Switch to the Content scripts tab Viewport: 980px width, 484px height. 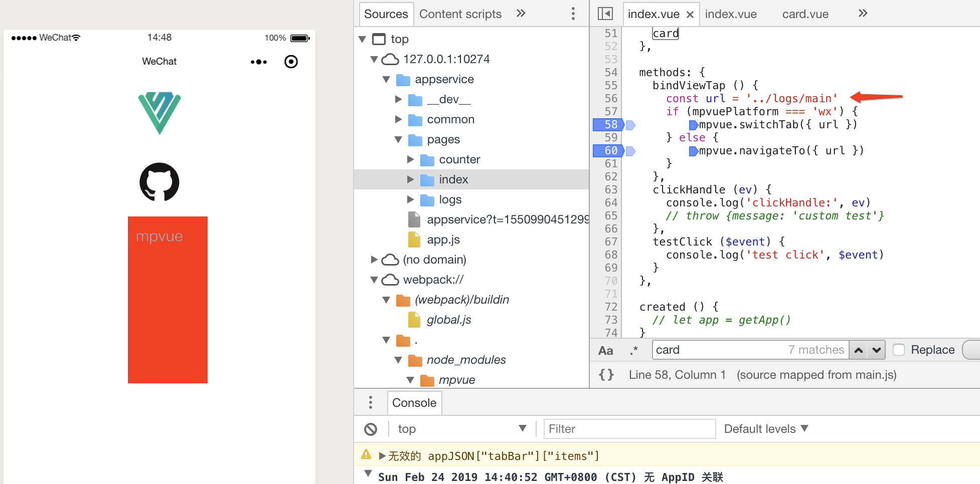(x=460, y=14)
